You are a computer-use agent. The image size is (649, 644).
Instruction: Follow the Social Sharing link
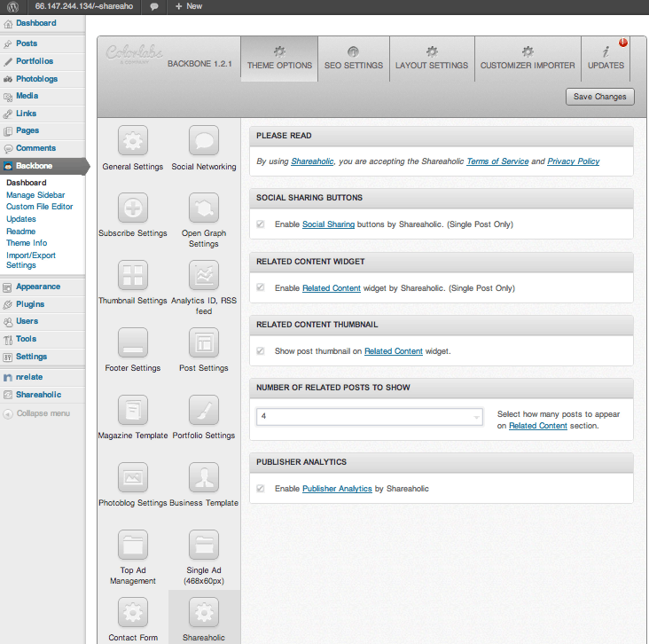pyautogui.click(x=328, y=224)
